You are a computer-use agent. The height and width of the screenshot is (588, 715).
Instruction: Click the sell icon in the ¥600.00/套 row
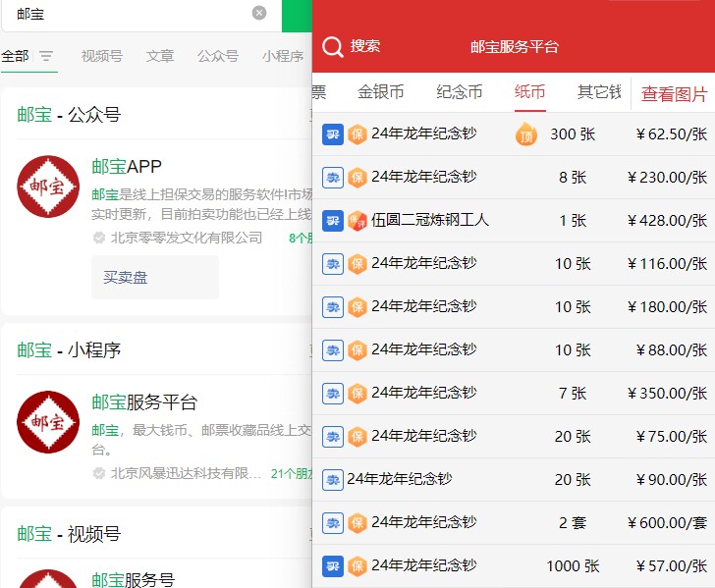(333, 523)
